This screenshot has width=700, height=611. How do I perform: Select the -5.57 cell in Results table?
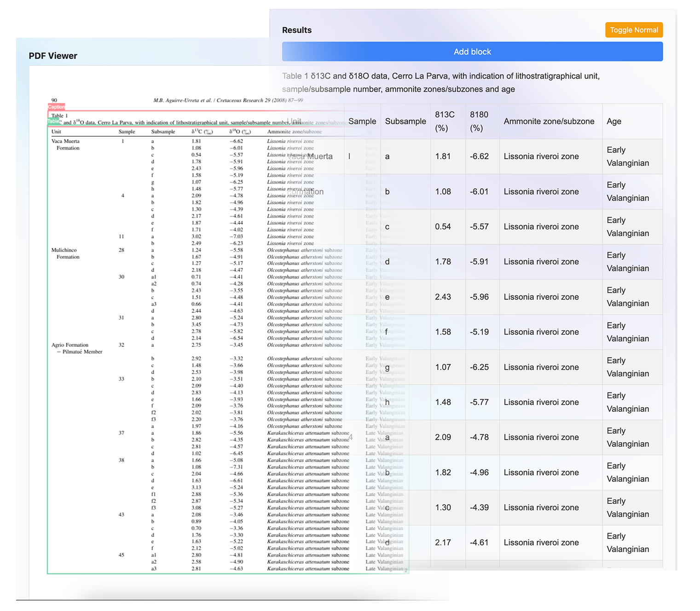tap(482, 227)
